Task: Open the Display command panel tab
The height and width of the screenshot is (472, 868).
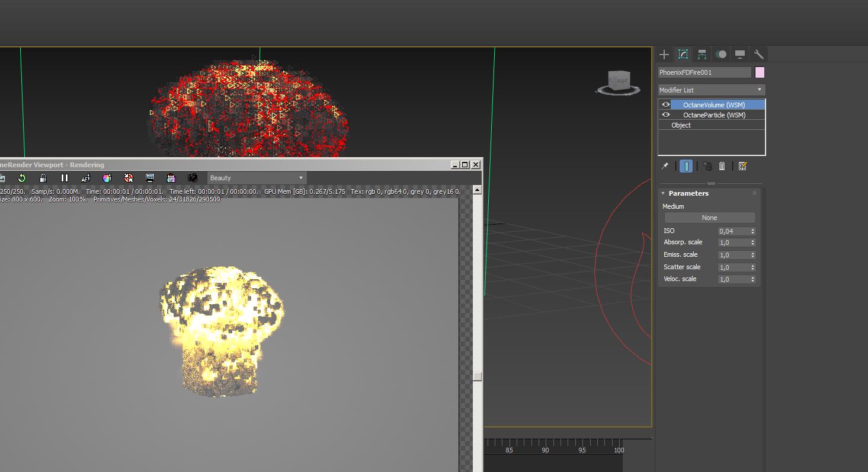Action: 740,55
